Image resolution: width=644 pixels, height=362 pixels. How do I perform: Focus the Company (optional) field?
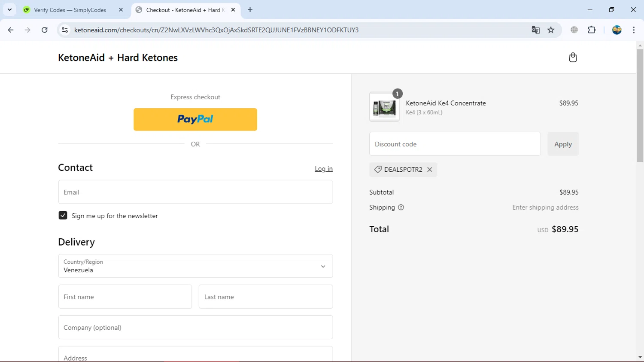(x=195, y=328)
